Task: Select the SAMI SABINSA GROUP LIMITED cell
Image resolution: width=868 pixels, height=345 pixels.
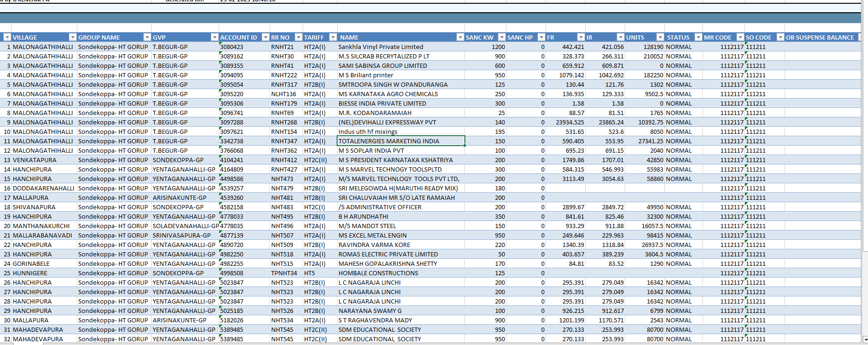Action: [401, 66]
